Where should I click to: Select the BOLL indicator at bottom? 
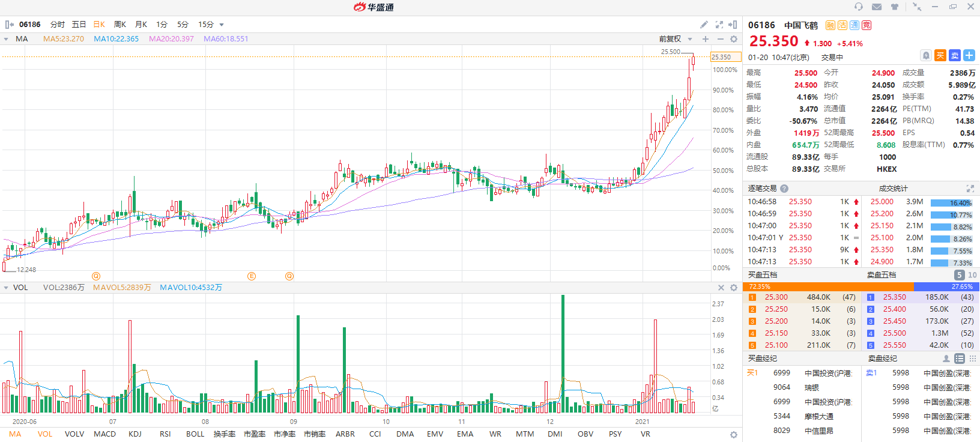click(195, 434)
